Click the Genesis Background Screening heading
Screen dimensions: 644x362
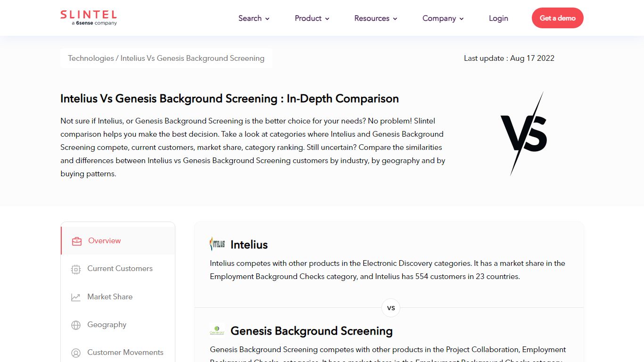click(312, 331)
